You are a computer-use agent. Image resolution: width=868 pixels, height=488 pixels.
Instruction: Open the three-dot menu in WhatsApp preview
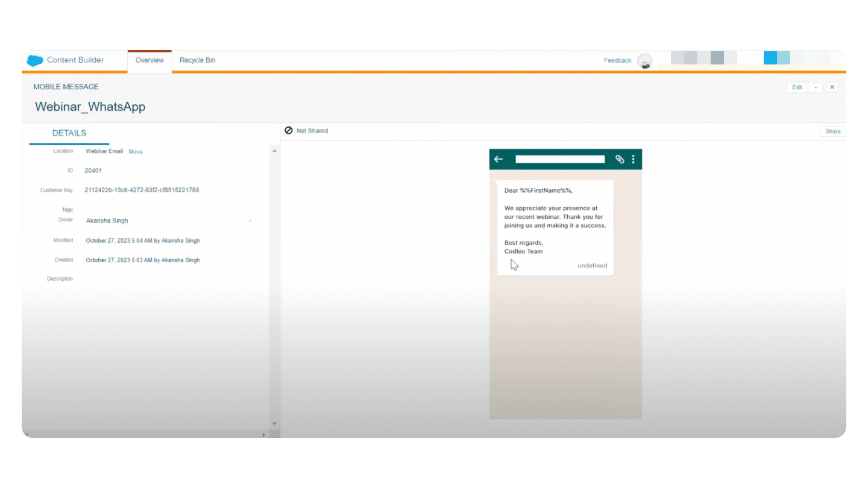(x=633, y=159)
